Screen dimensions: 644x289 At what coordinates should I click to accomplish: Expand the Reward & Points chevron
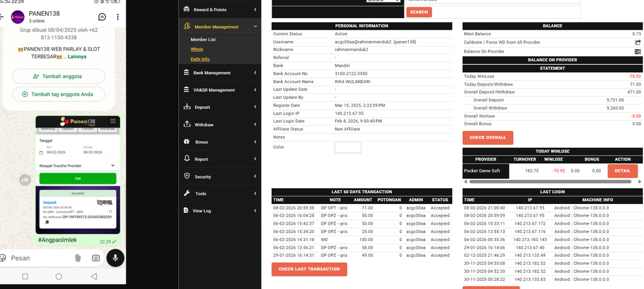(x=255, y=9)
